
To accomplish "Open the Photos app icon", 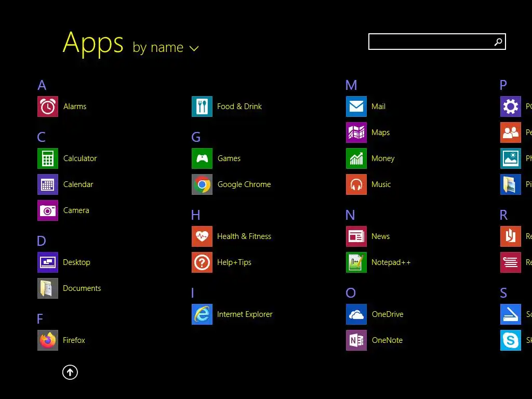I will 511,158.
